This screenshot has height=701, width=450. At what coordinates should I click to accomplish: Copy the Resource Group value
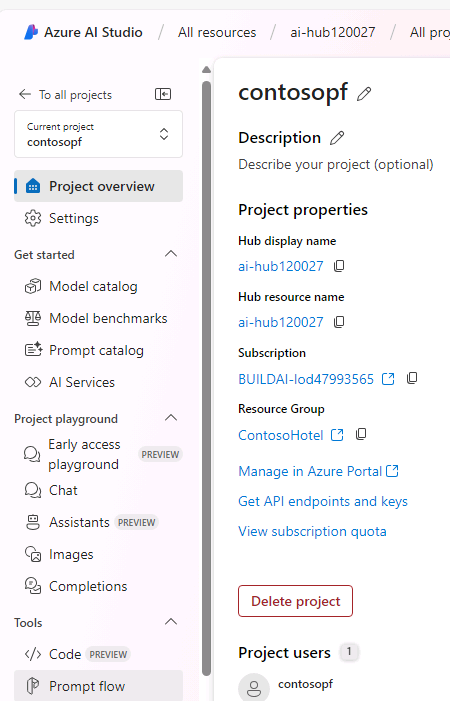[x=361, y=434]
